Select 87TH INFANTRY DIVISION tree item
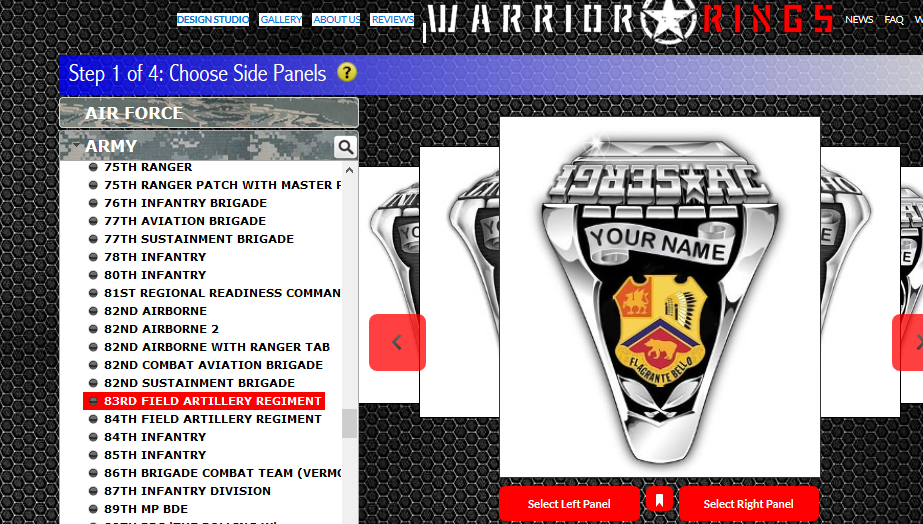 (x=187, y=491)
